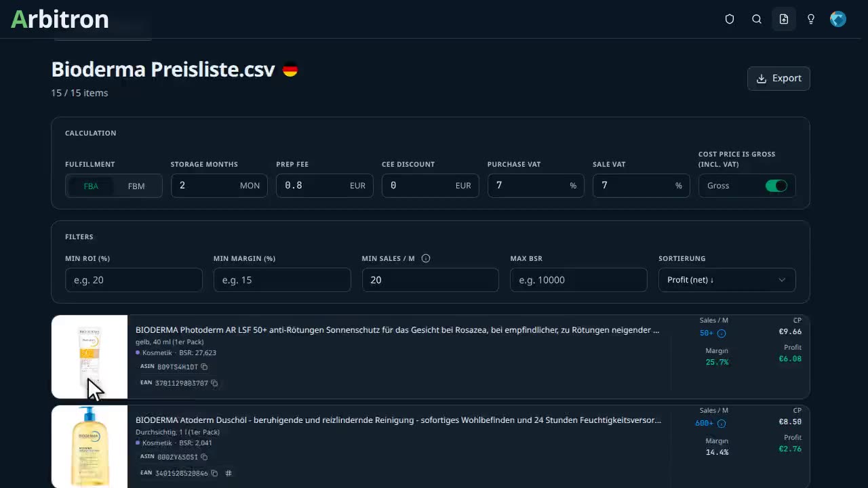
Task: Click the '50+' sales per month value
Action: tap(707, 333)
